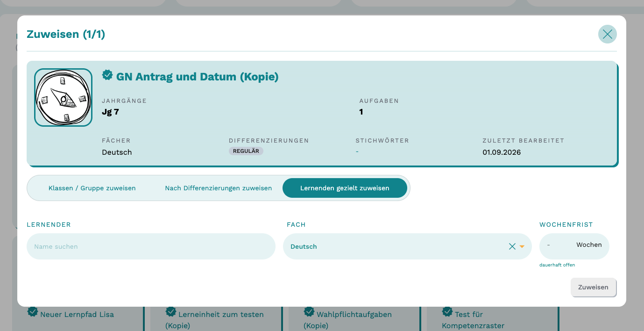This screenshot has width=644, height=331.
Task: Click verified badge of Neuer Lernpfad Lisa
Action: (32, 312)
